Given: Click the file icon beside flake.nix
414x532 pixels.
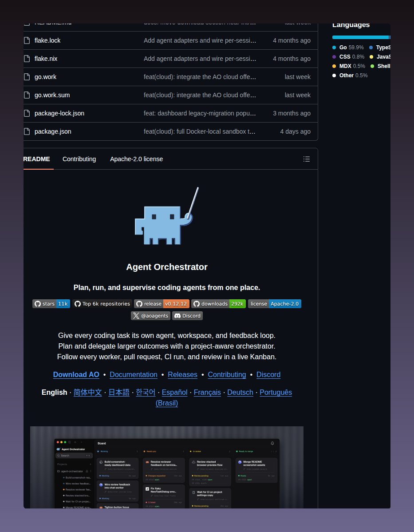Looking at the screenshot, I should (27, 59).
